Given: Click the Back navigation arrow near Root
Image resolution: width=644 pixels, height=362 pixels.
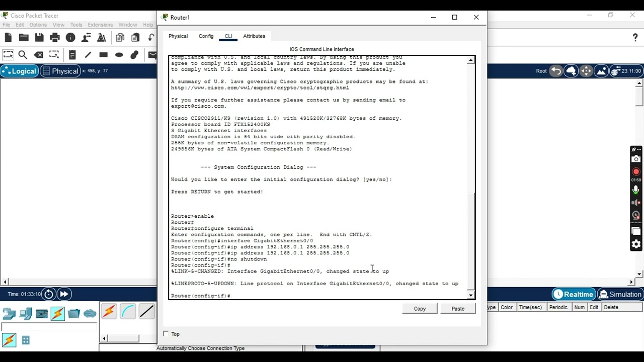Looking at the screenshot, I should click(x=556, y=71).
